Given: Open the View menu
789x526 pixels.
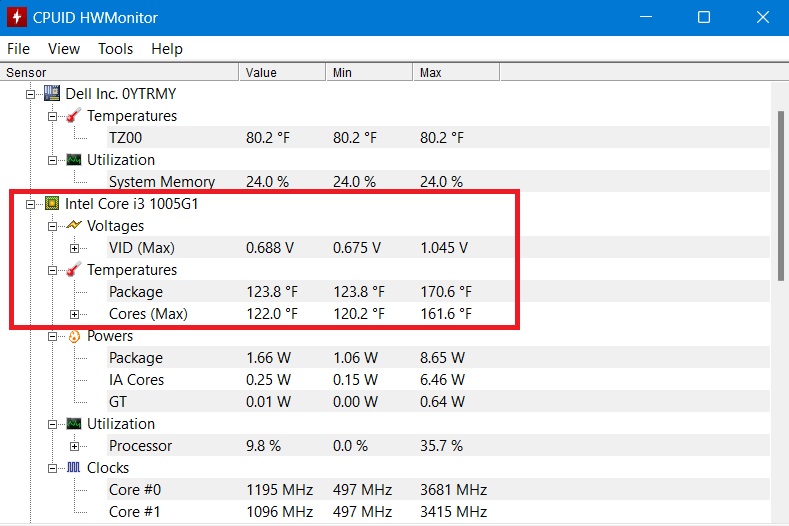Looking at the screenshot, I should [x=64, y=49].
